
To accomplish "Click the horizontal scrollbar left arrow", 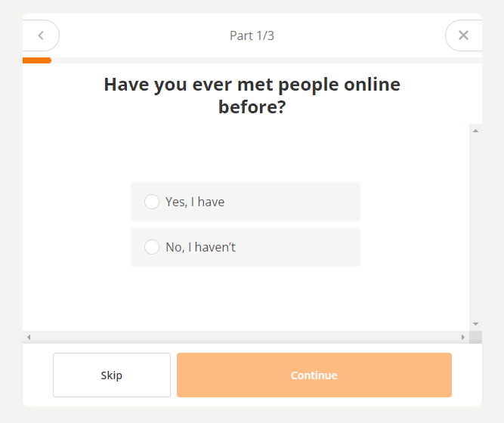I will 29,337.
